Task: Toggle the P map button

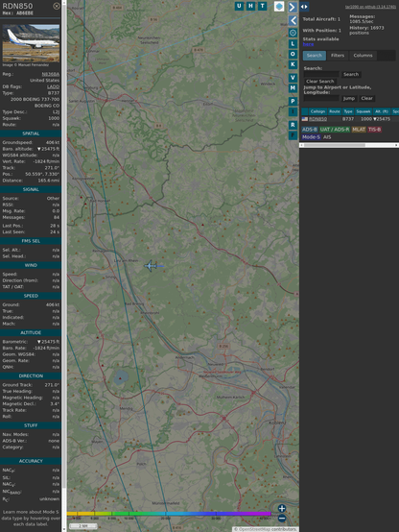Action: pyautogui.click(x=293, y=101)
